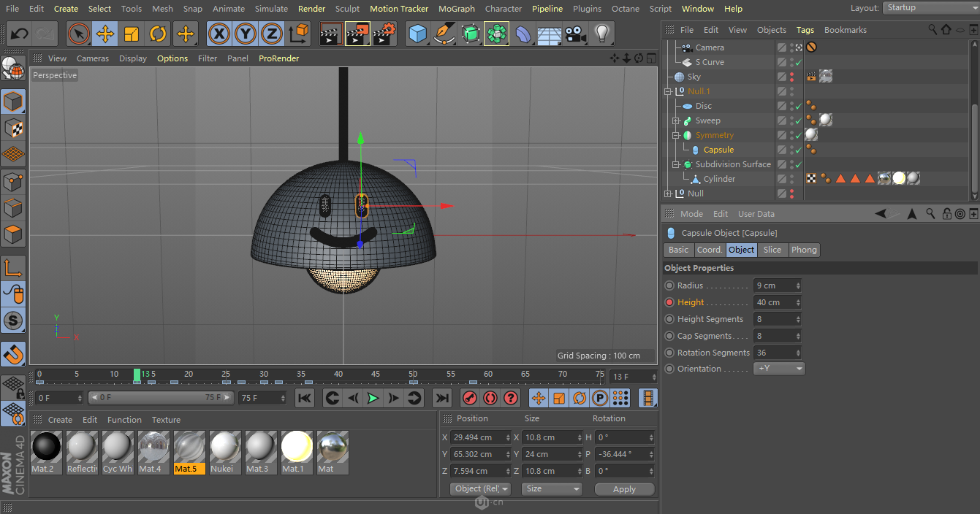The width and height of the screenshot is (980, 514).
Task: Select the Move tool in top toolbar
Action: [x=105, y=34]
